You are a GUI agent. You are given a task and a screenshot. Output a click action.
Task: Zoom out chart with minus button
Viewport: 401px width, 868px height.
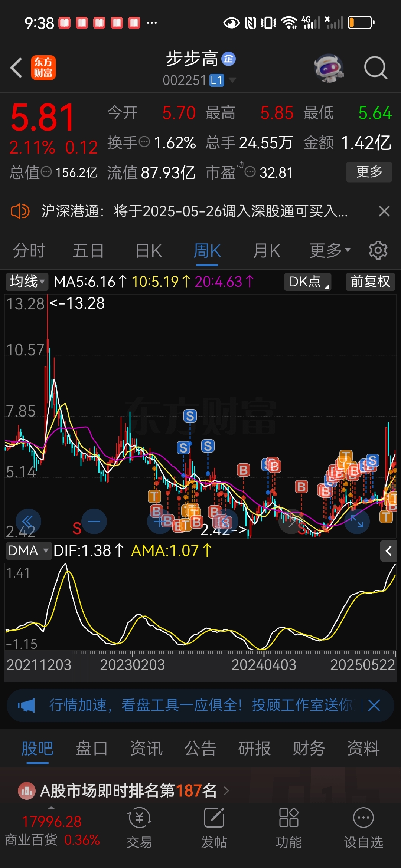(94, 521)
